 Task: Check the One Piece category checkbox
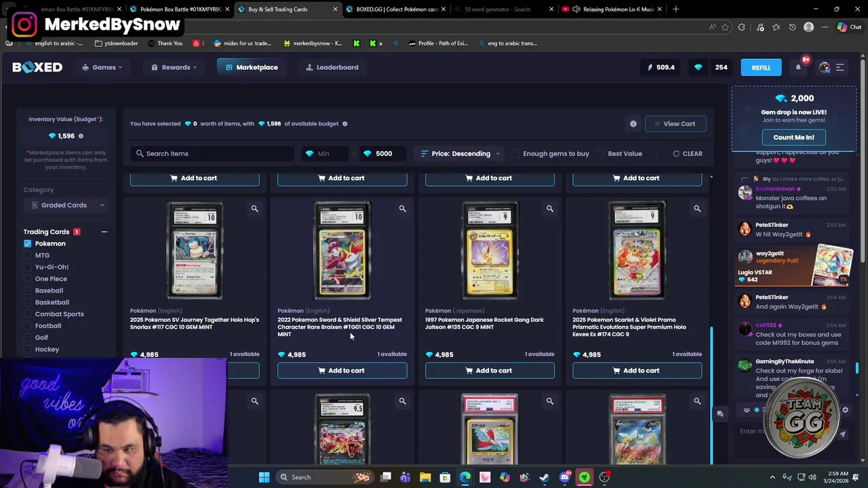28,279
